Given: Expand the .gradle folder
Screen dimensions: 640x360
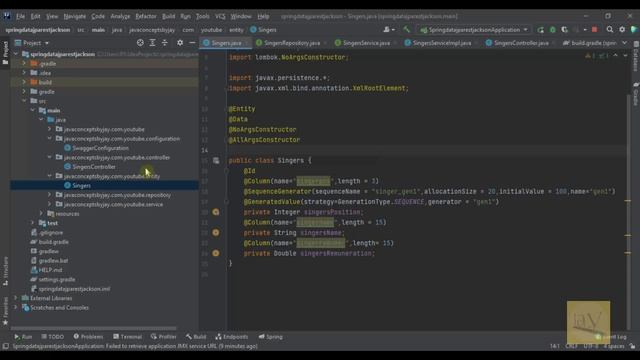Looking at the screenshot, I should coord(24,63).
